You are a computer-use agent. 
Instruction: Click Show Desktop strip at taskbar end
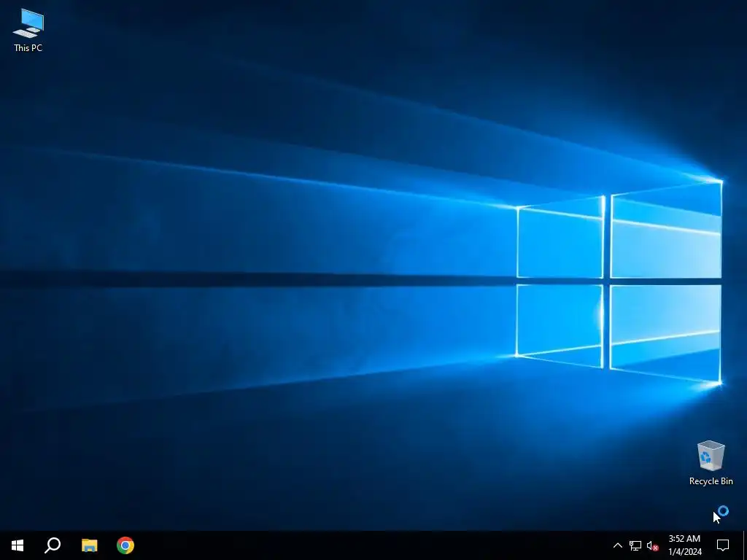click(745, 545)
